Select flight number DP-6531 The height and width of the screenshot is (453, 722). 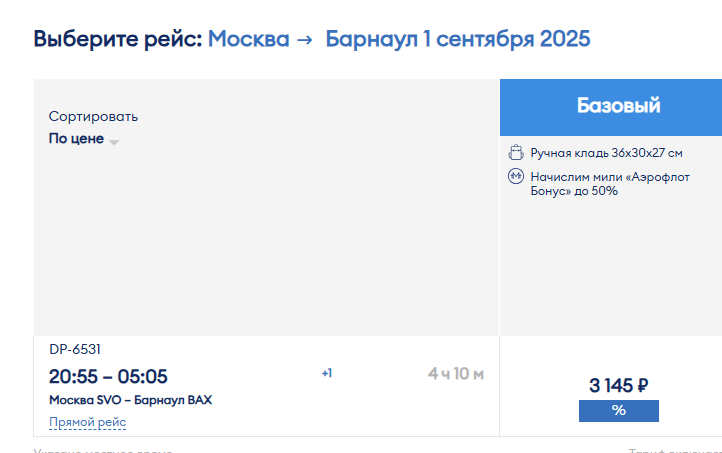(x=75, y=349)
